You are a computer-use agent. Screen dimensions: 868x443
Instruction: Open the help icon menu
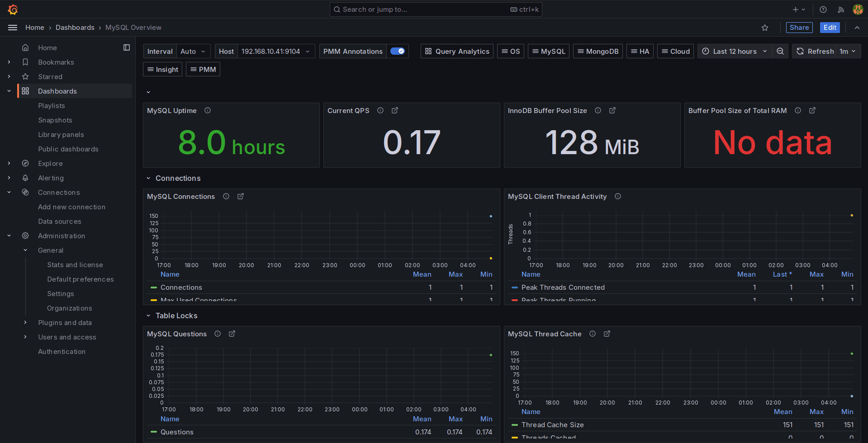[823, 9]
